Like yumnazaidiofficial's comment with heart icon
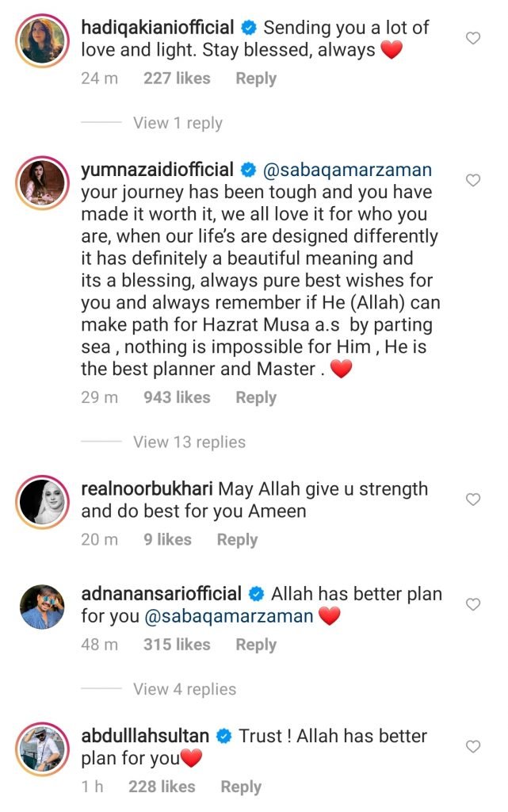This screenshot has width=508, height=812. 473,181
